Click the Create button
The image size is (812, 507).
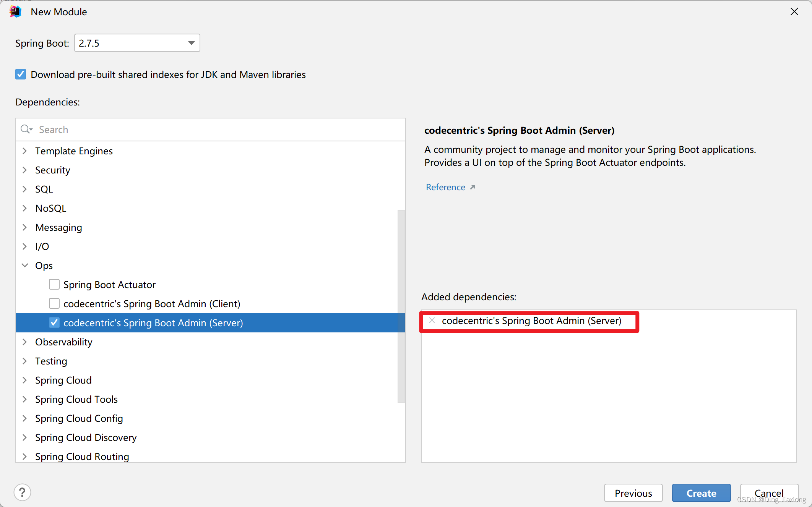[x=701, y=493]
